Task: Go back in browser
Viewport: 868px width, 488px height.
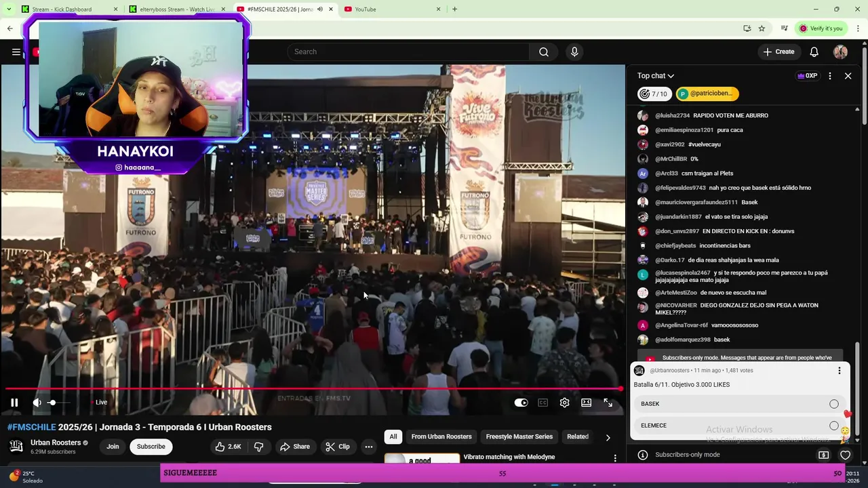Action: point(10,28)
